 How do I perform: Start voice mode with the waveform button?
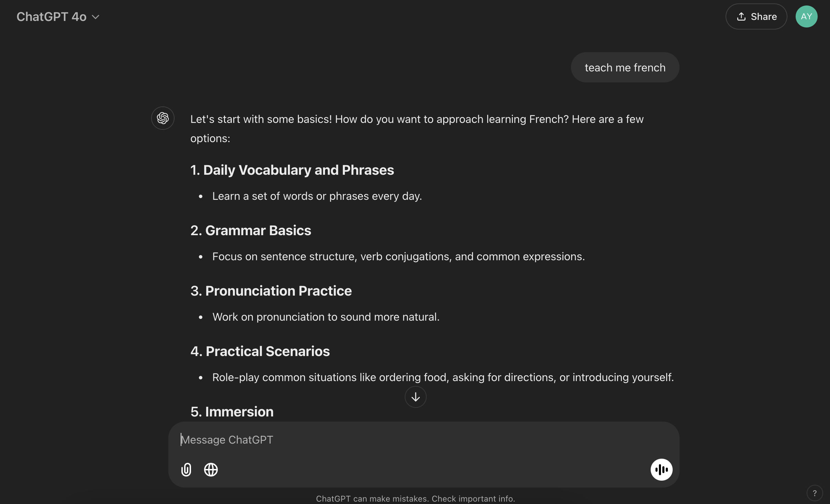pyautogui.click(x=661, y=469)
